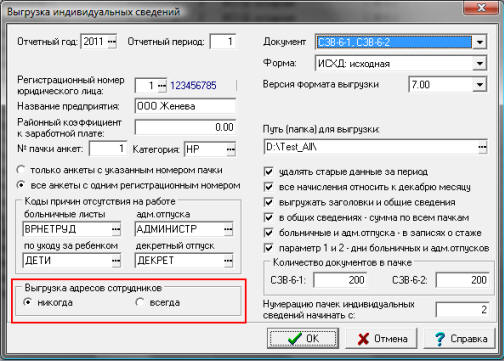
Task: Open help via the Справка button
Action: pyautogui.click(x=460, y=338)
